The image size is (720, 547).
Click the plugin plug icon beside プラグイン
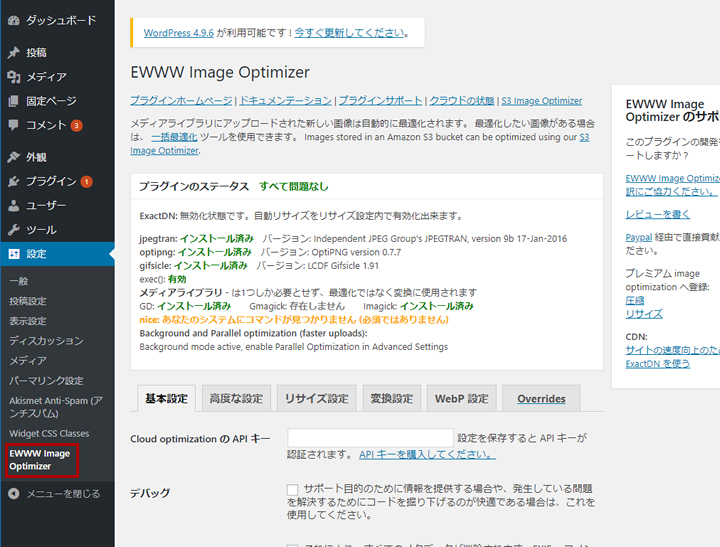(x=14, y=181)
